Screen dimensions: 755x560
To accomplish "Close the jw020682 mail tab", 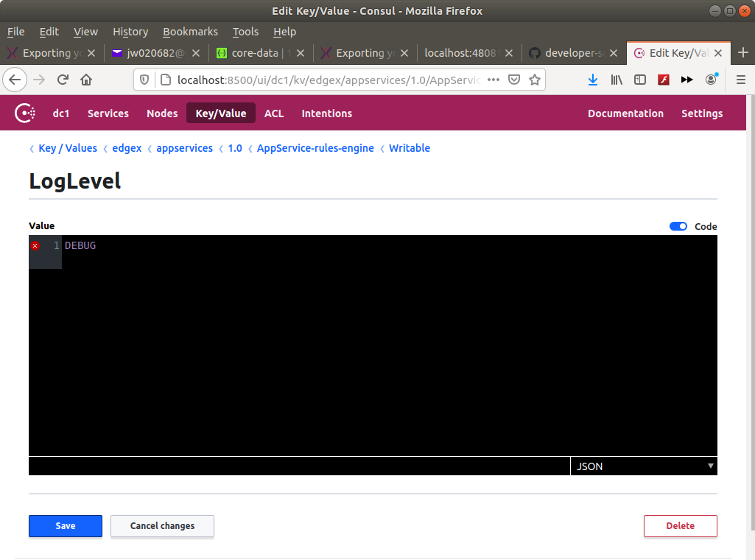I will [x=196, y=53].
